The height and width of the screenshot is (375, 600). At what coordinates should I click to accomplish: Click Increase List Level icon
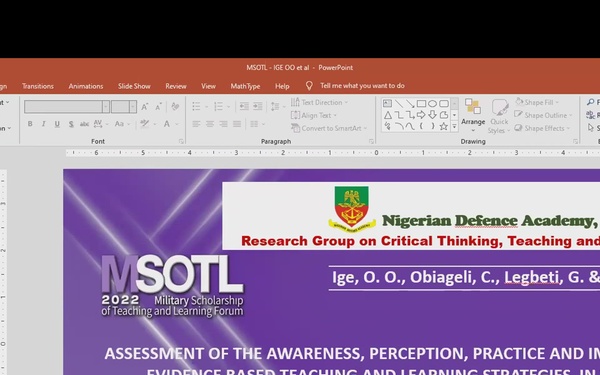pyautogui.click(x=258, y=106)
